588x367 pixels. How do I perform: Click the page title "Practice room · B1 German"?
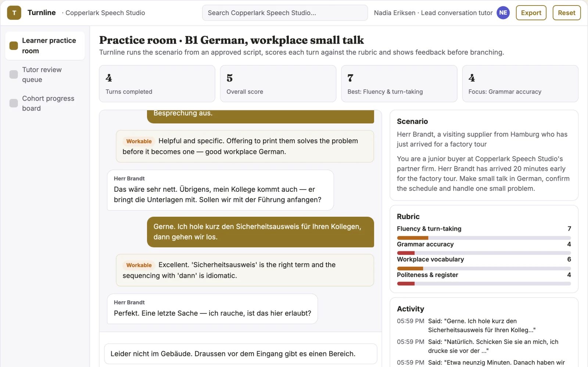232,40
